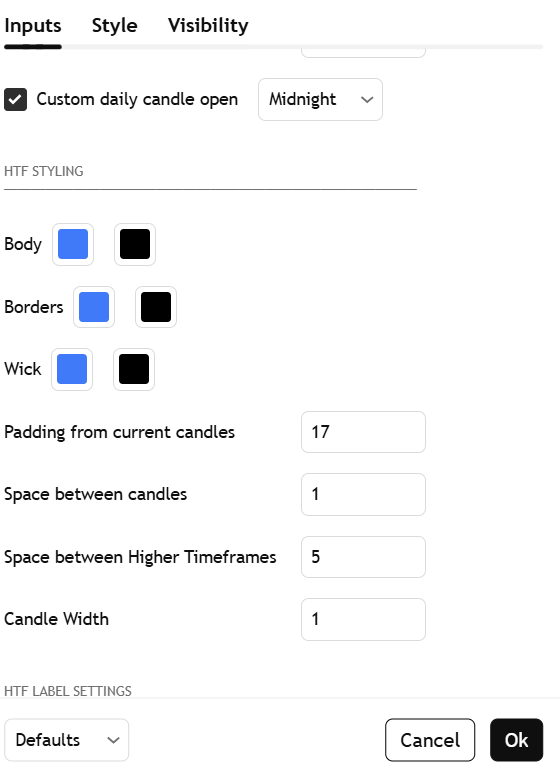Select the Inputs tab

(x=33, y=25)
